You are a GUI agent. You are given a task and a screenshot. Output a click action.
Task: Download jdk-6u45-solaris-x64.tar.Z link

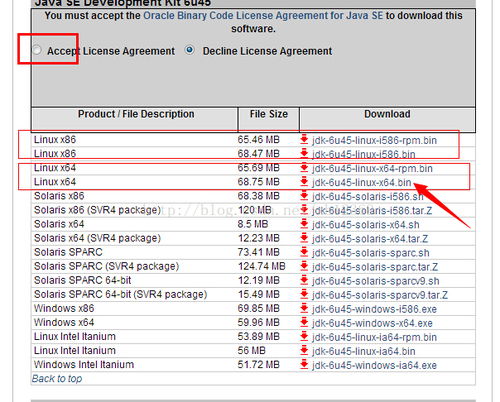(370, 239)
